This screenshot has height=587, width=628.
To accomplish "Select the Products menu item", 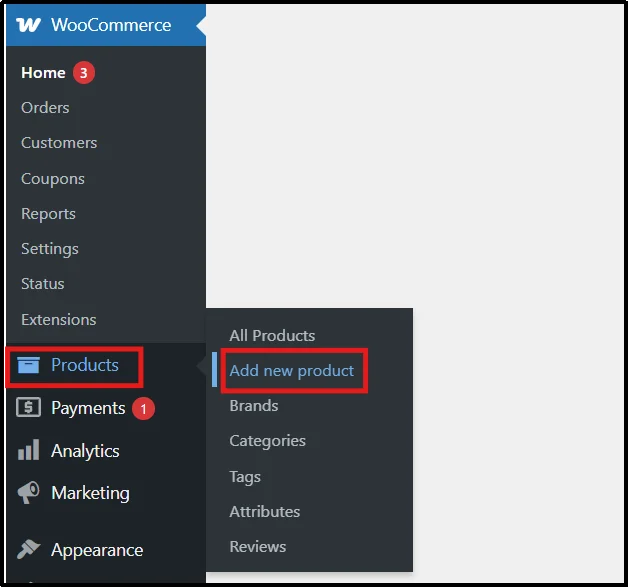I will [85, 365].
